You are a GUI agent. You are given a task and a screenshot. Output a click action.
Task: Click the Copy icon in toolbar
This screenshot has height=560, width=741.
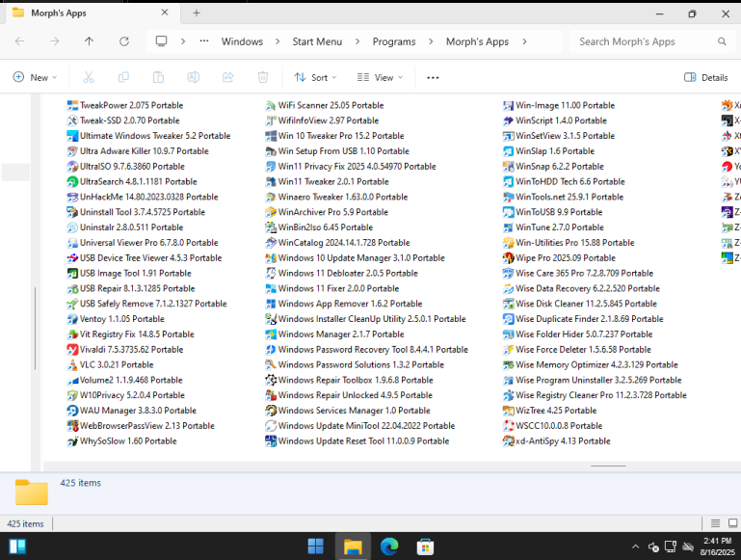(x=123, y=77)
